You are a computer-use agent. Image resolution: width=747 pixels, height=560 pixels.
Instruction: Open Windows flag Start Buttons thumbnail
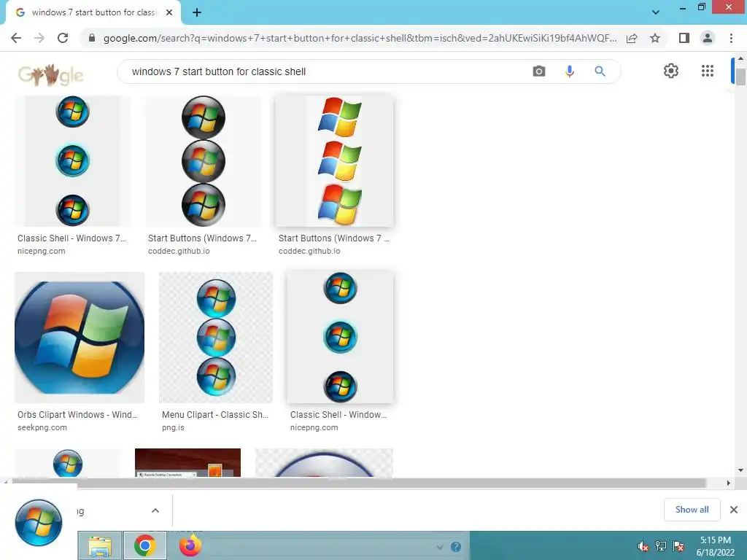(x=334, y=161)
